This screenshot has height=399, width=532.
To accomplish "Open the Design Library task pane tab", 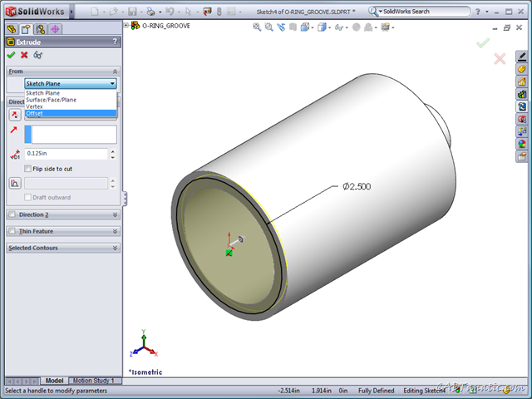I will 522,94.
